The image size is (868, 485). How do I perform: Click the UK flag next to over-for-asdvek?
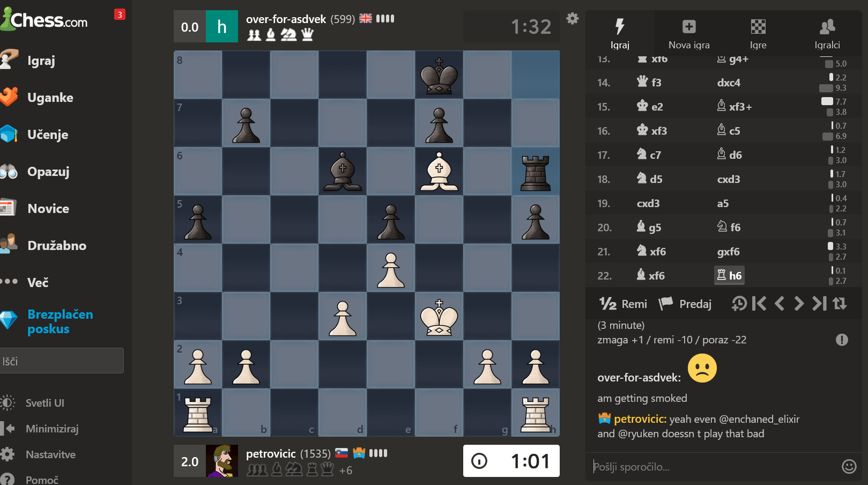(366, 18)
